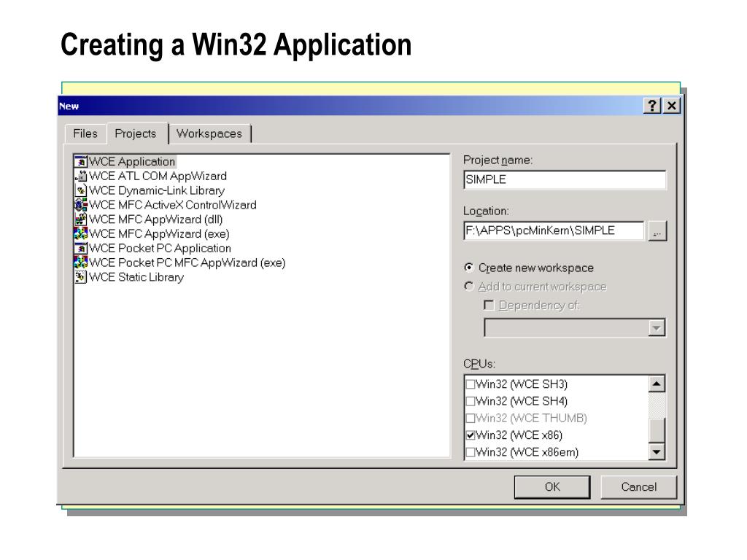The image size is (747, 560).
Task: Click the Cancel button
Action: [639, 487]
